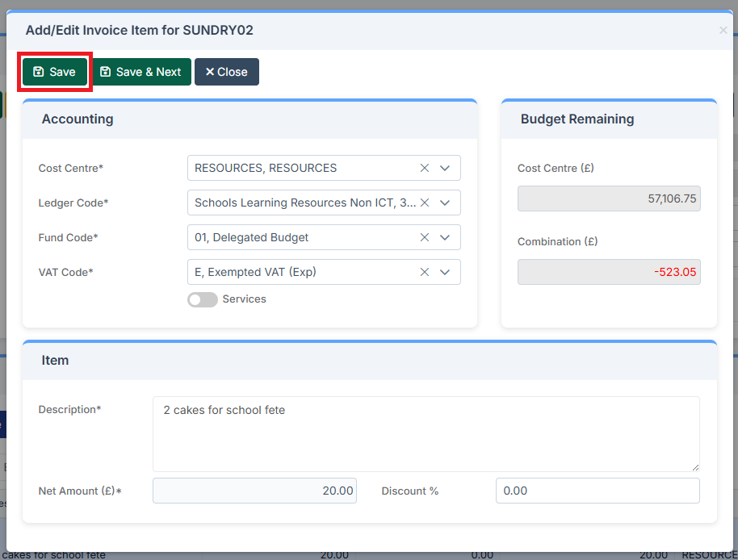Clear the Fund Code selection

425,237
